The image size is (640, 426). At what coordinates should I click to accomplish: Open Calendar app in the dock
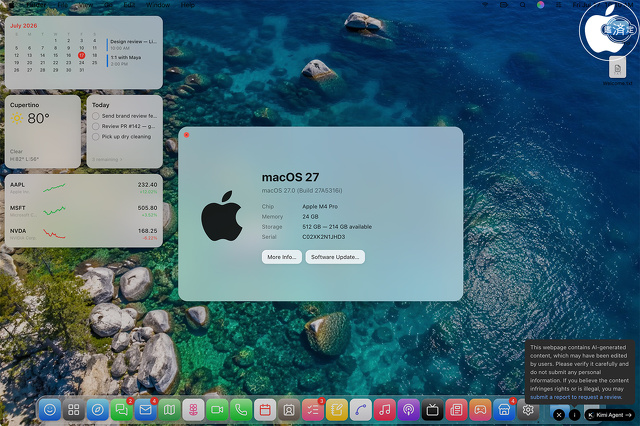(265, 409)
